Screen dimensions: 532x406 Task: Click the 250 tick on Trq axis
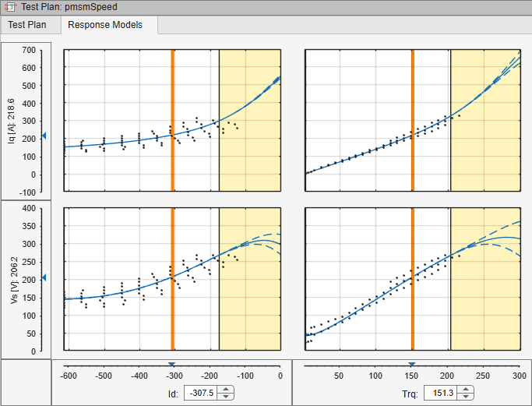[482, 376]
